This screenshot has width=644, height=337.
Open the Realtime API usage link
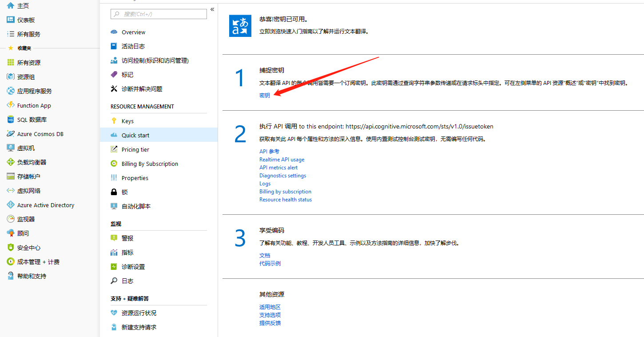point(282,160)
